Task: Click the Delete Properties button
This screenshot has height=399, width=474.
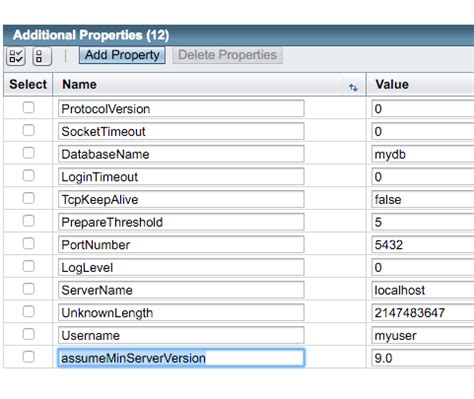Action: [227, 55]
